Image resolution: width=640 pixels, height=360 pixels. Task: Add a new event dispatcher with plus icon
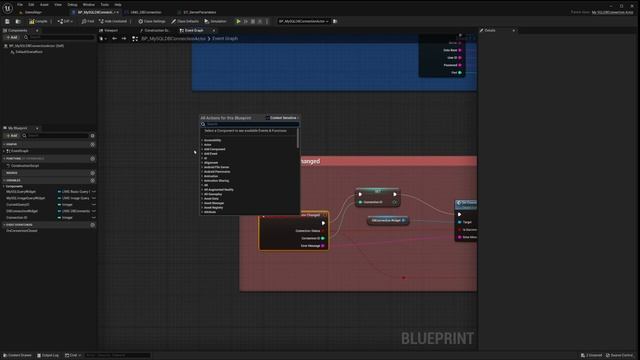click(93, 225)
